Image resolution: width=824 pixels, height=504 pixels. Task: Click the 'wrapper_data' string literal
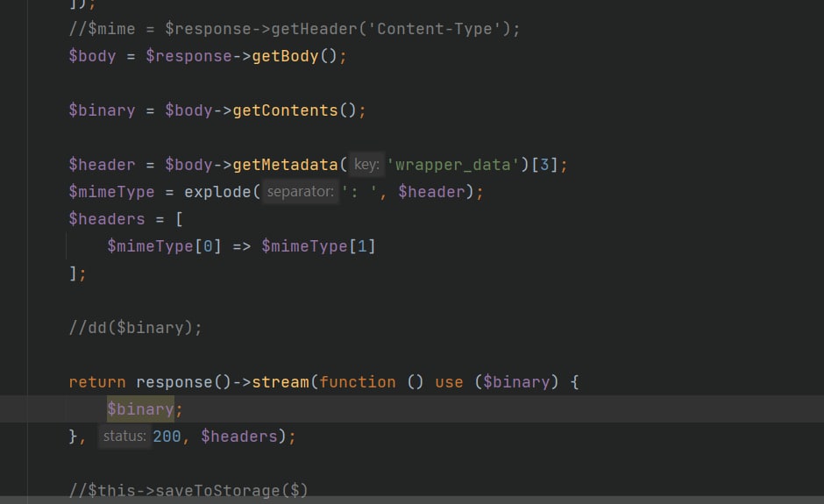(453, 165)
